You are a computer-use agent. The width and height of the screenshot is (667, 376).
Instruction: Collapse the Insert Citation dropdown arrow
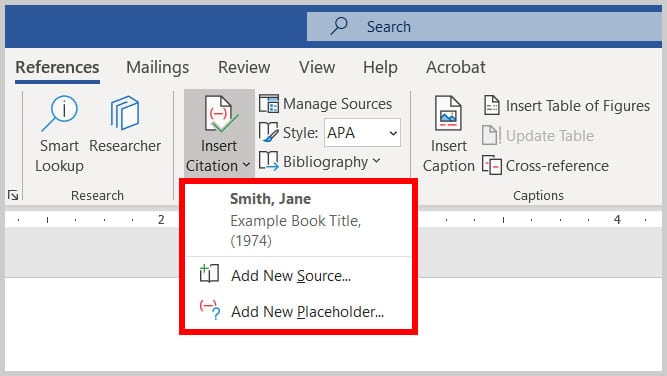[246, 165]
